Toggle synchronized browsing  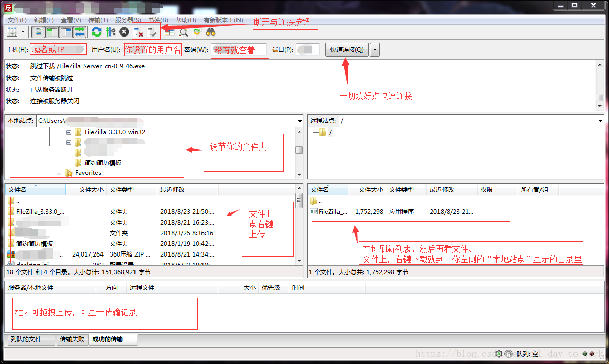pos(197,31)
